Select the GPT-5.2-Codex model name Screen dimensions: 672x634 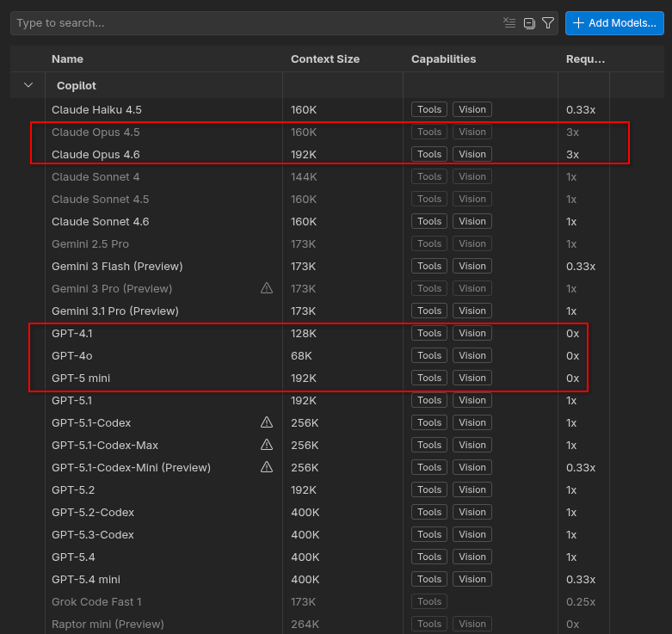pyautogui.click(x=93, y=512)
